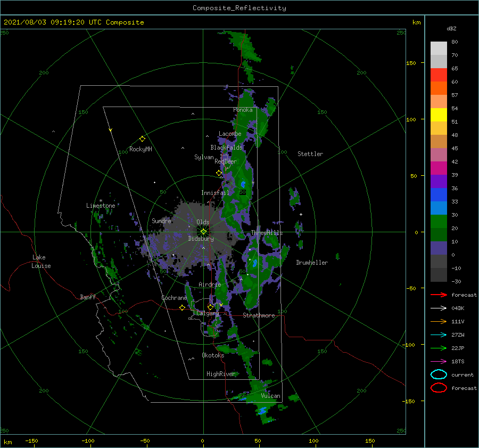This screenshot has height=448, width=479.
Task: Click the dBZ heading above the color scale
Action: (451, 28)
